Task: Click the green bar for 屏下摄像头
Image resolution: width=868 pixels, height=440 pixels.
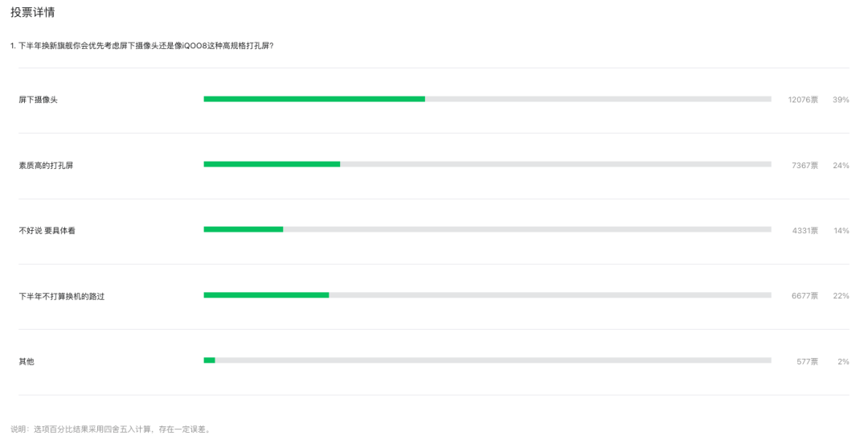Action: click(314, 99)
